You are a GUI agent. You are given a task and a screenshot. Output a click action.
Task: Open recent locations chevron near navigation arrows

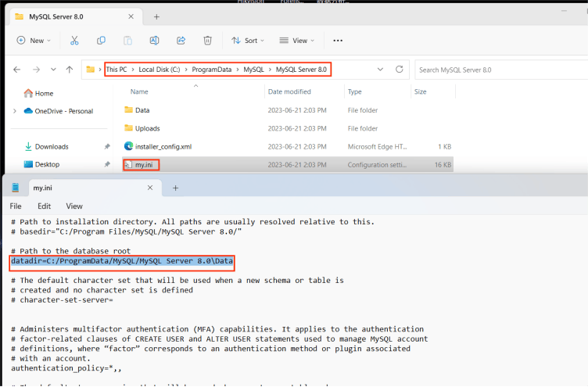tap(53, 70)
